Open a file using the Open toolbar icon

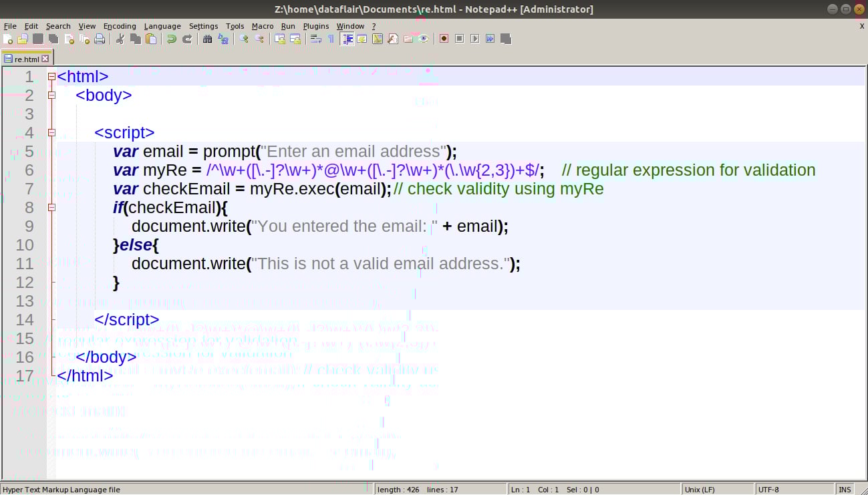point(22,39)
